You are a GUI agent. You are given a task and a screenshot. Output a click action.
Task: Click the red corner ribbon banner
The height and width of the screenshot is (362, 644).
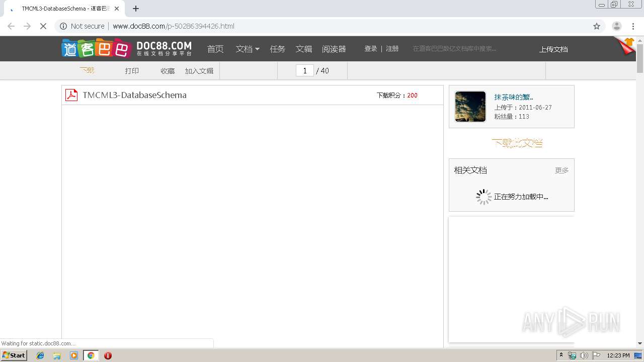point(625,45)
